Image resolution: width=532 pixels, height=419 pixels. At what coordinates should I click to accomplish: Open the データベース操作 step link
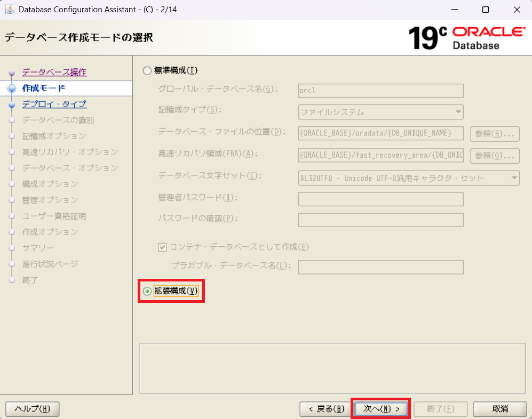tap(54, 72)
